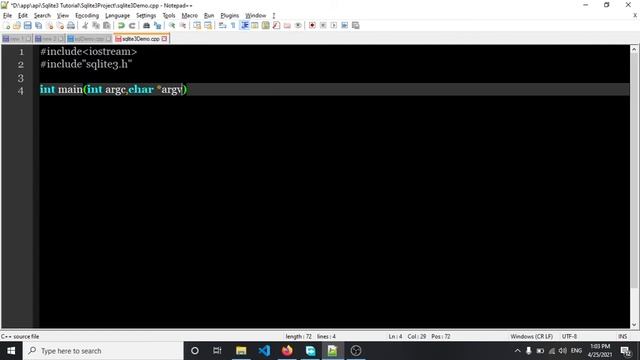Screen dimensions: 640x360
Task: Open File Explorer from the taskbar
Action: tap(241, 351)
